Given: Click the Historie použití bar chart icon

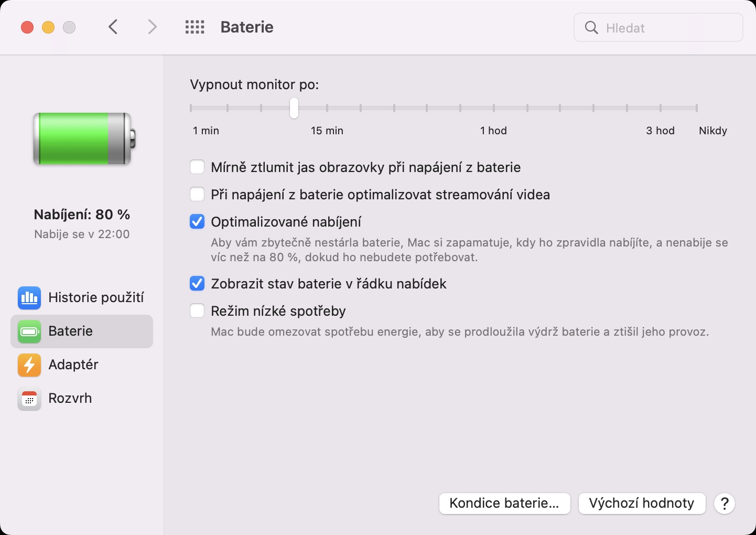Looking at the screenshot, I should click(x=29, y=298).
